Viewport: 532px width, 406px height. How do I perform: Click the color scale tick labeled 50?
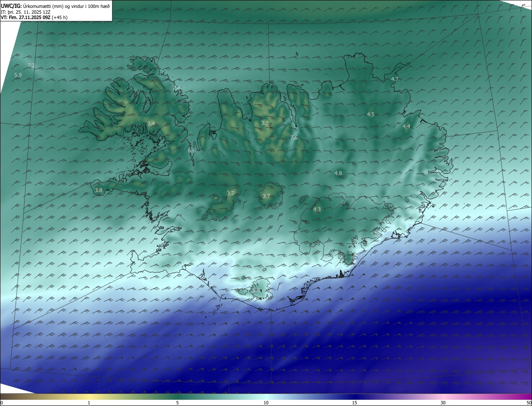[529, 403]
